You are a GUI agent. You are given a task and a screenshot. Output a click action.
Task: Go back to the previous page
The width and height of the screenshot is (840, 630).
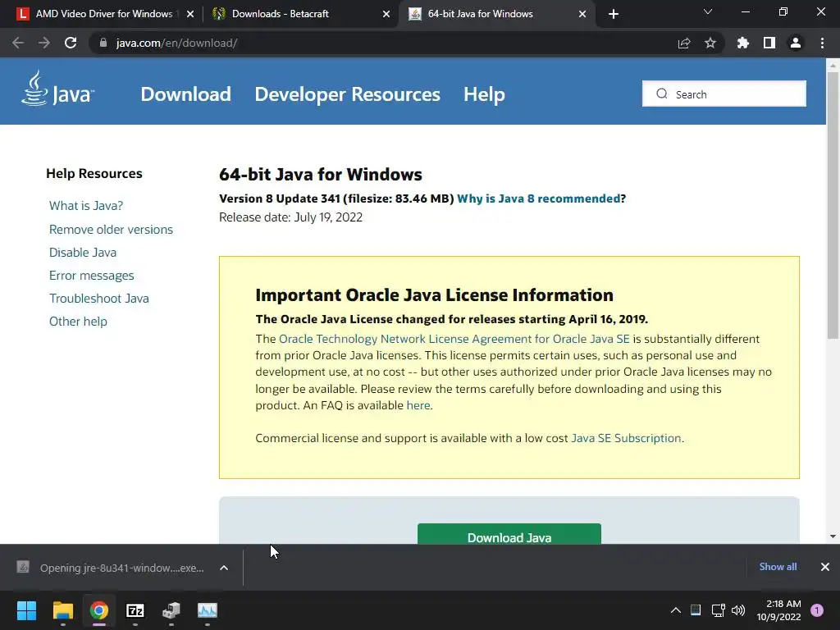(x=18, y=43)
